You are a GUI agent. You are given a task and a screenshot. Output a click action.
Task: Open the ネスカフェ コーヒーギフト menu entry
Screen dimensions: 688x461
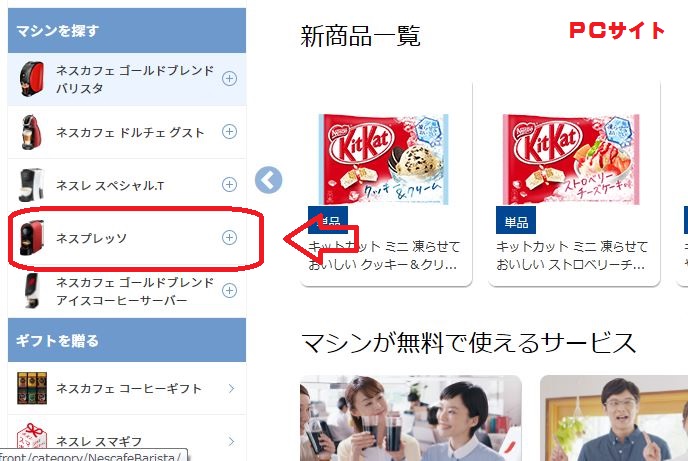coord(127,388)
